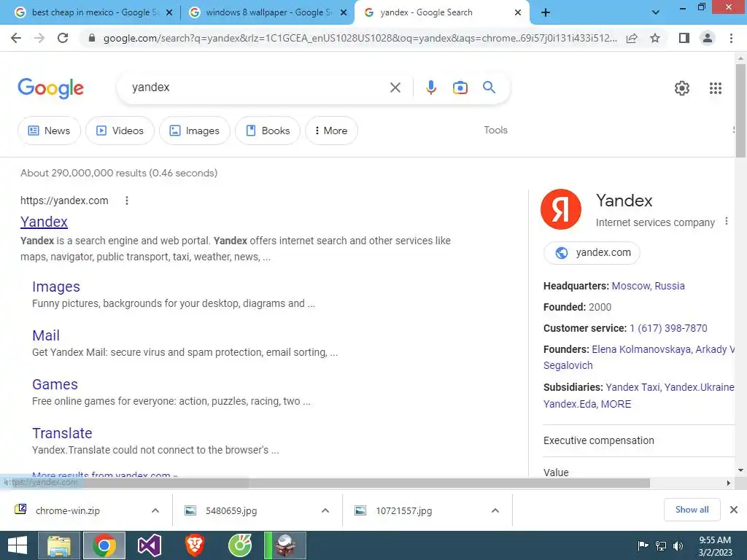
Task: Open the Google apps grid
Action: (x=716, y=88)
